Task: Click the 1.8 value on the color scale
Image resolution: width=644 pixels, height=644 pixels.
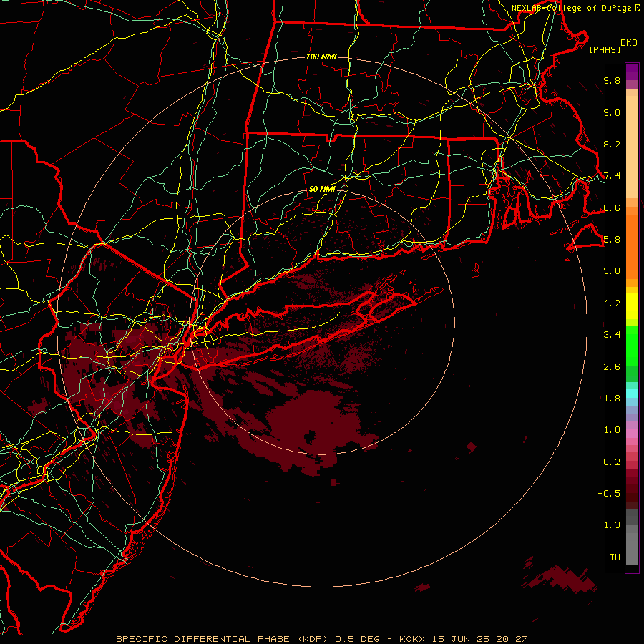Action: tap(612, 399)
